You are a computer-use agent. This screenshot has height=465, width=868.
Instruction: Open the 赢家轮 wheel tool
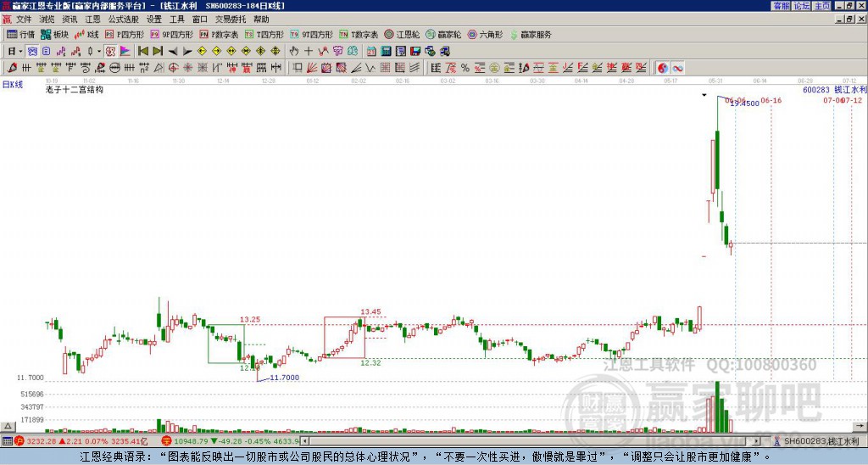pyautogui.click(x=443, y=34)
